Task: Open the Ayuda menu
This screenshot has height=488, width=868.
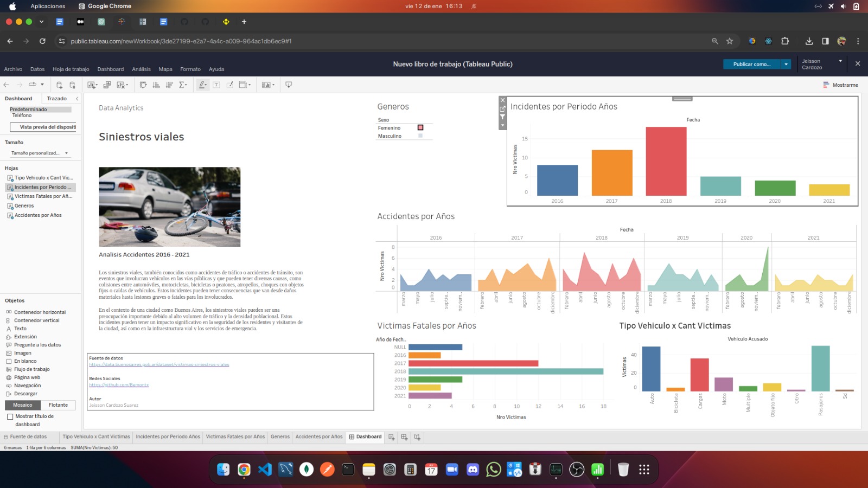Action: coord(216,69)
